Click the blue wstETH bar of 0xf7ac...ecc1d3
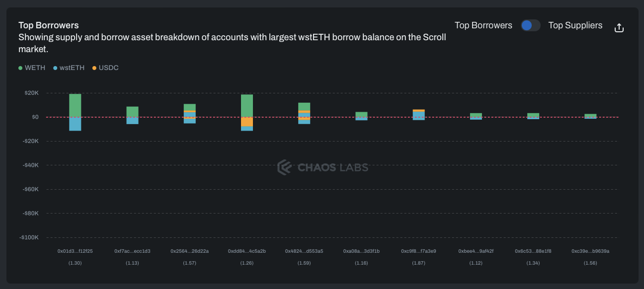 132,121
